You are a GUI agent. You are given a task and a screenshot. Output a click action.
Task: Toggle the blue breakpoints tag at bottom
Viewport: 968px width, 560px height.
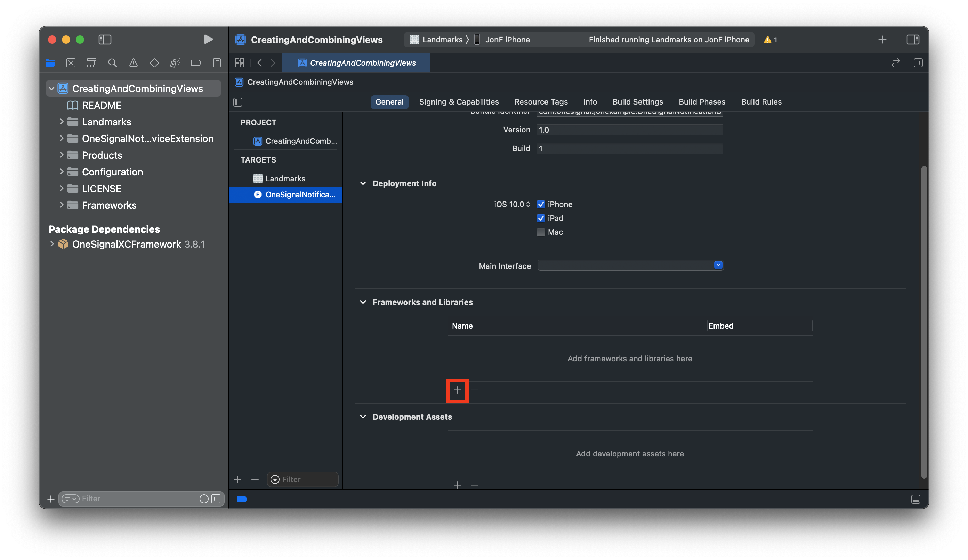tap(242, 499)
